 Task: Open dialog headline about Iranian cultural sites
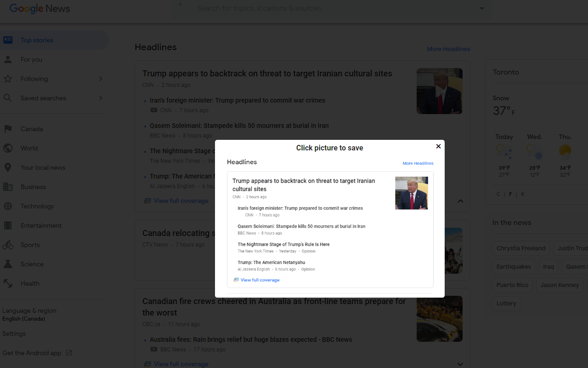pyautogui.click(x=304, y=185)
